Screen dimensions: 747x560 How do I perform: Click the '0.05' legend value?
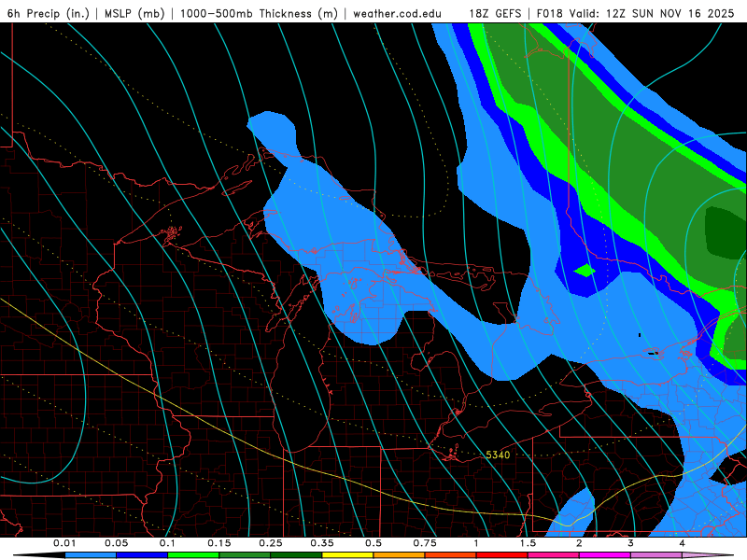(116, 543)
